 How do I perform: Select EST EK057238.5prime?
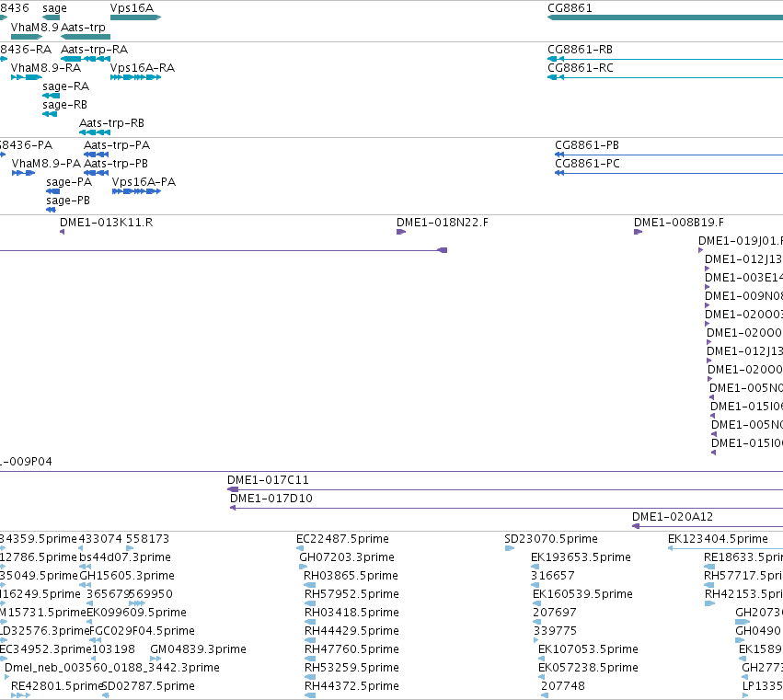tap(541, 678)
